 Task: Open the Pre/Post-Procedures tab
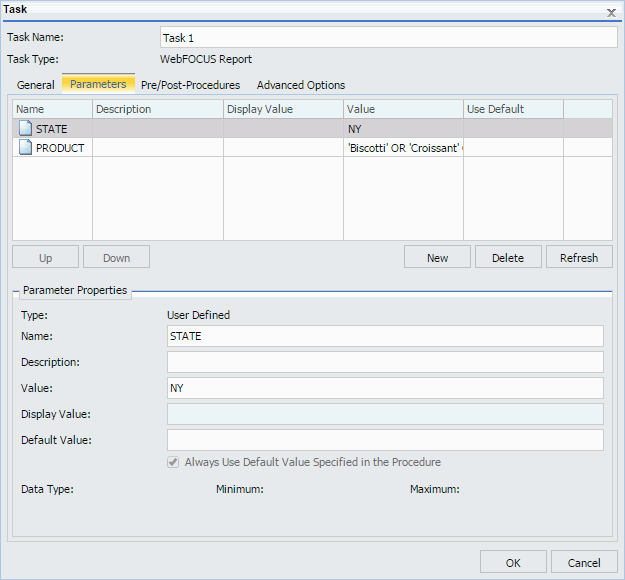pos(190,85)
